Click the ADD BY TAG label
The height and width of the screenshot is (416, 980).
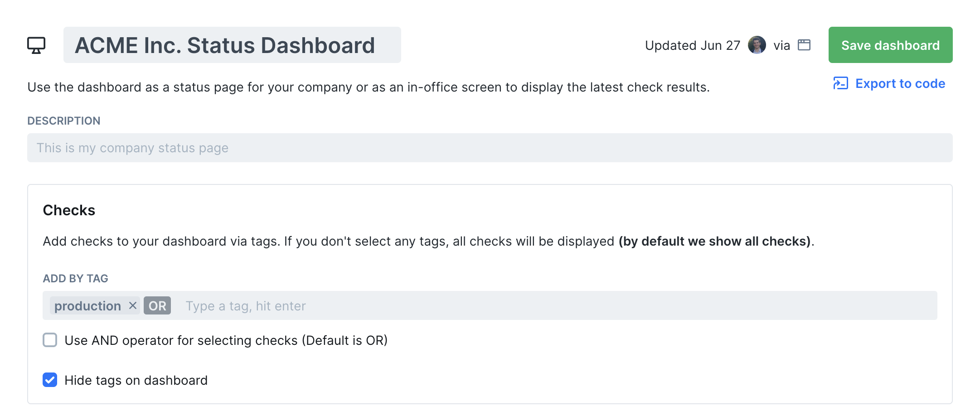pos(75,278)
